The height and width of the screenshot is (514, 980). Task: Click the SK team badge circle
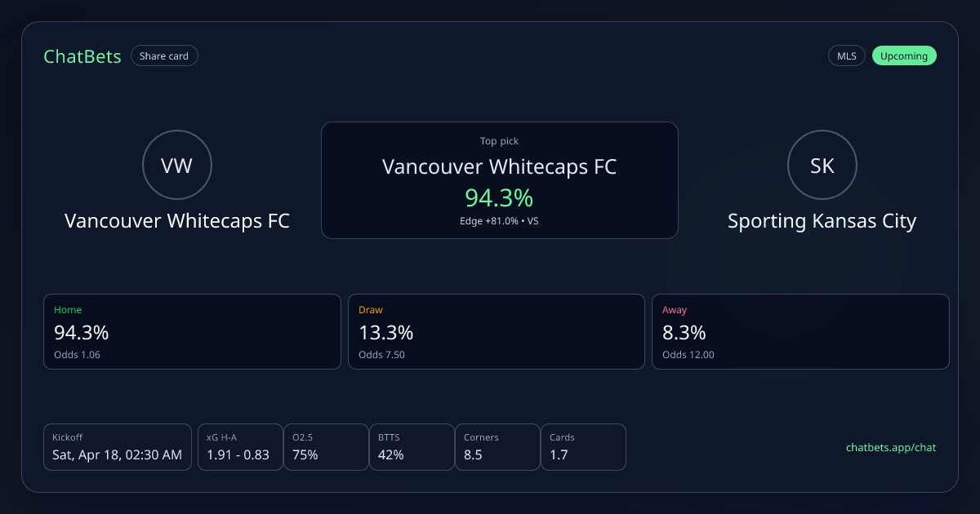(822, 166)
